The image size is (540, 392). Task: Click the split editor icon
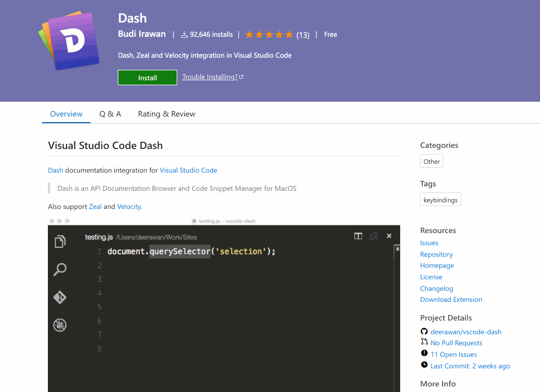pyautogui.click(x=358, y=236)
